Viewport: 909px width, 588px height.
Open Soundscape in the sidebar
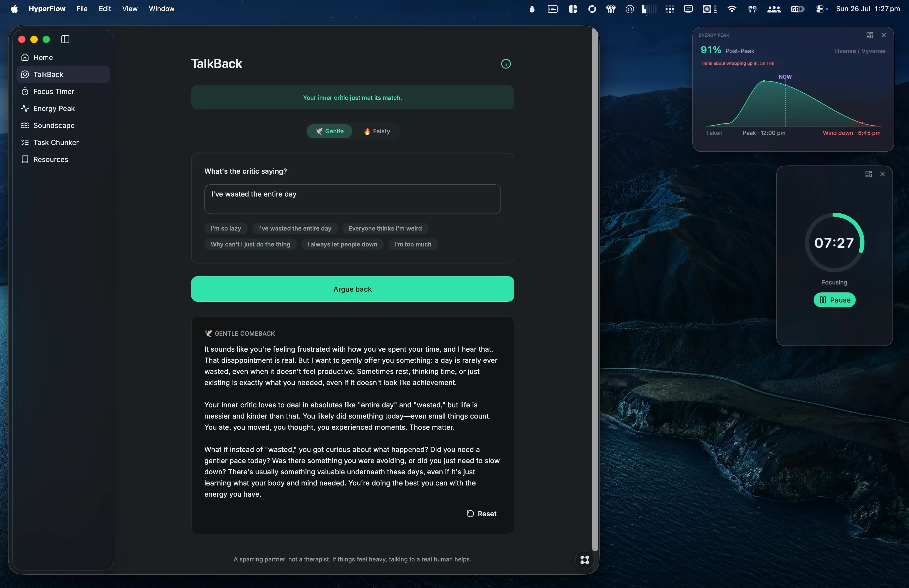[63, 126]
